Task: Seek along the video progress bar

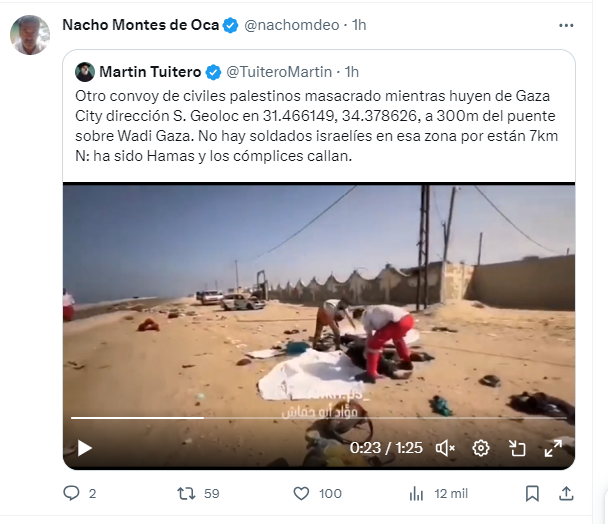Action: (319, 418)
